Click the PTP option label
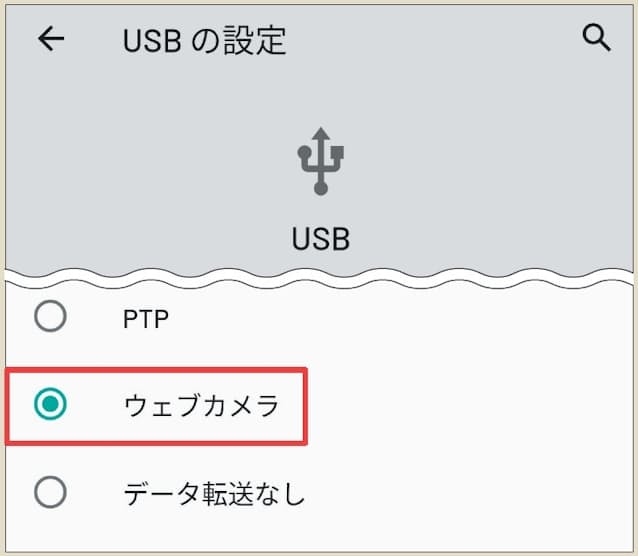 click(x=146, y=319)
